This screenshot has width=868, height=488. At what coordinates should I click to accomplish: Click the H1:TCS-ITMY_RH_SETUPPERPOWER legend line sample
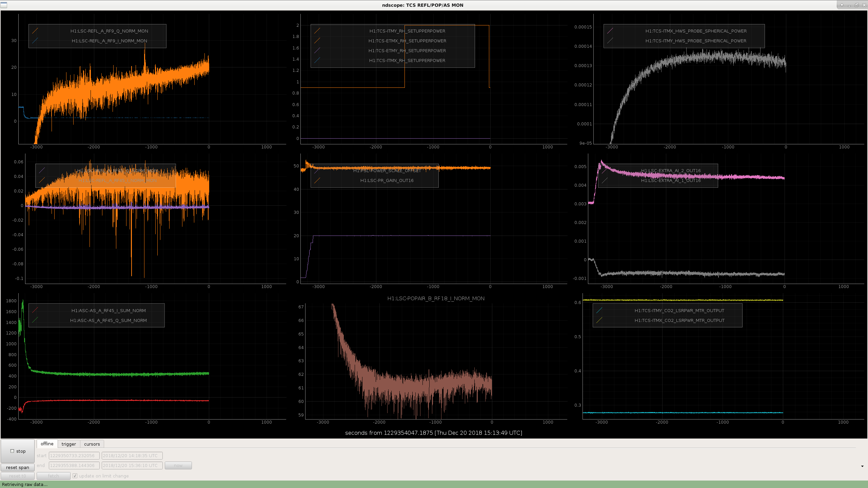(x=317, y=31)
